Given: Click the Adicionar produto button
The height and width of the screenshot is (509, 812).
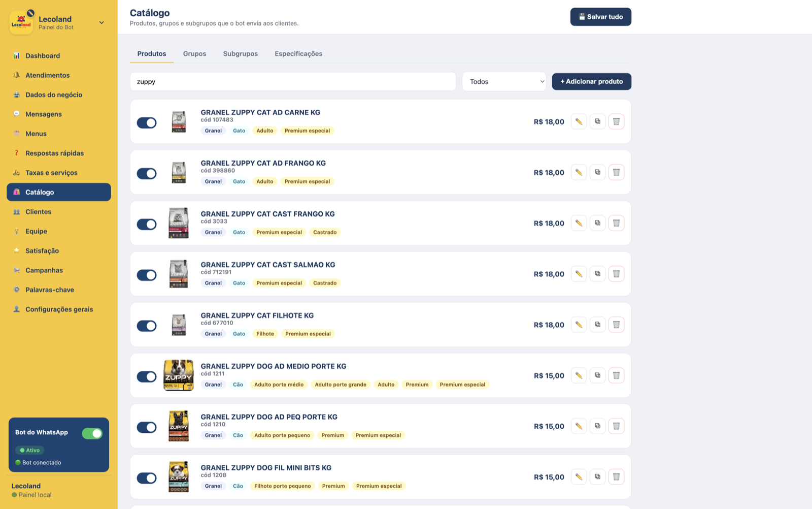Looking at the screenshot, I should coord(592,82).
